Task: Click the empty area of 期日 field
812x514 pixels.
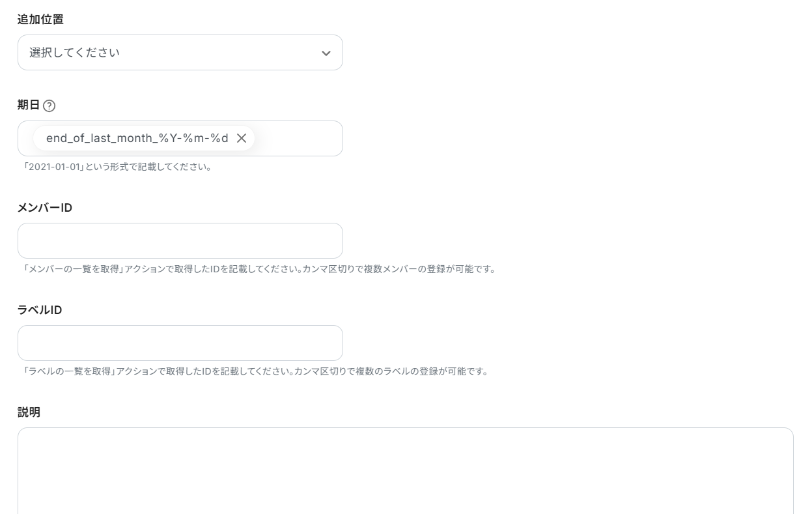Action: coord(300,138)
